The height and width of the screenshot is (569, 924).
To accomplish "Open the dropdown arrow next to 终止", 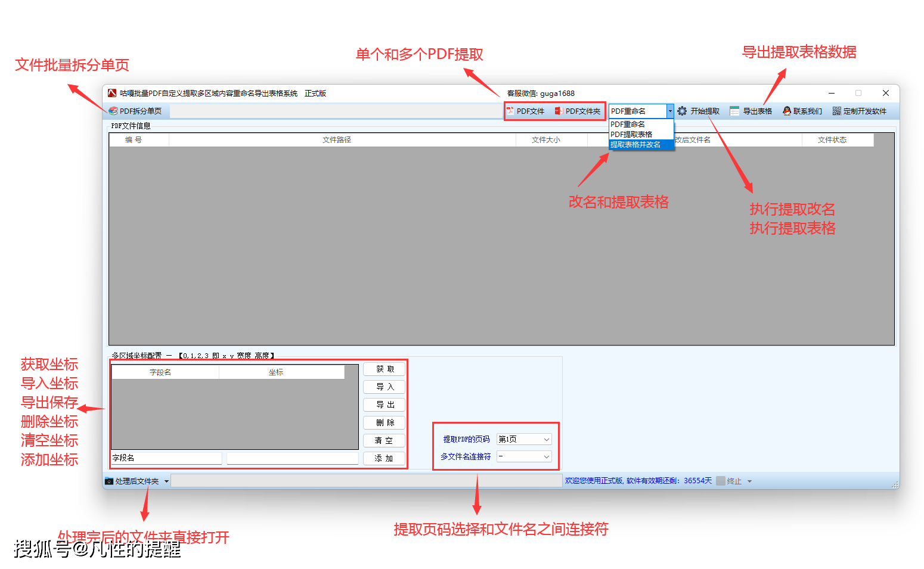I will pyautogui.click(x=749, y=481).
